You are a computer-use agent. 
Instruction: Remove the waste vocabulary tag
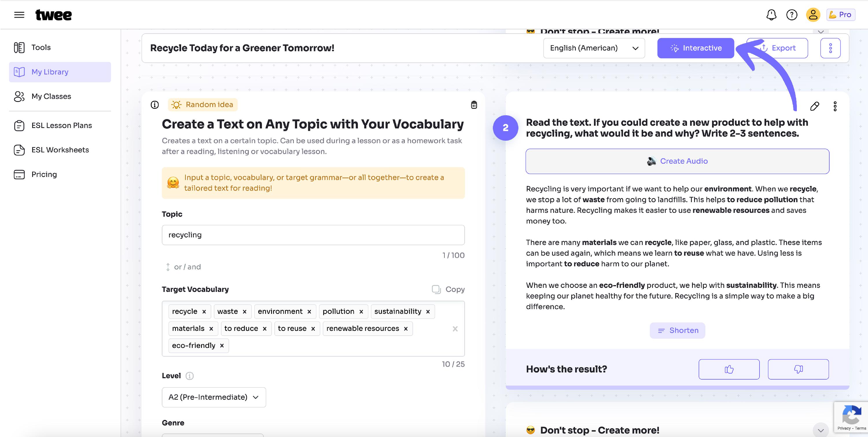244,312
